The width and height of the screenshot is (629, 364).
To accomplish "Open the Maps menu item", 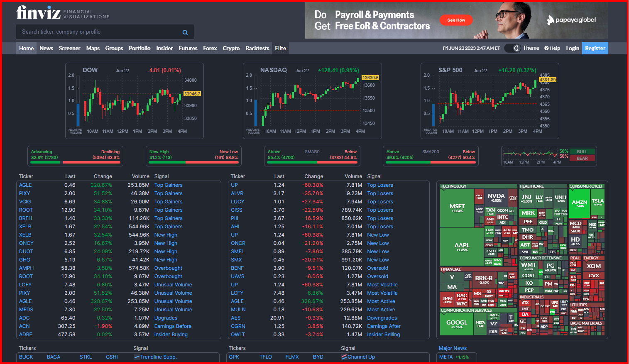I will click(x=93, y=48).
